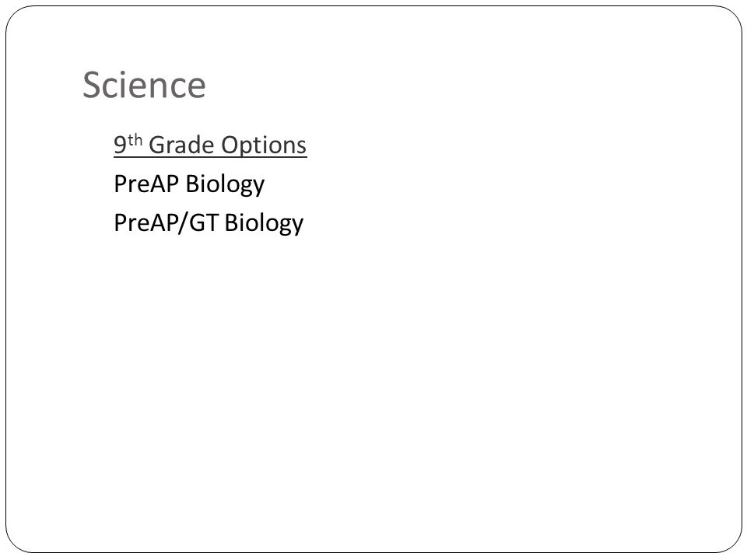Click the word Options in the heading
The image size is (747, 560).
point(264,145)
